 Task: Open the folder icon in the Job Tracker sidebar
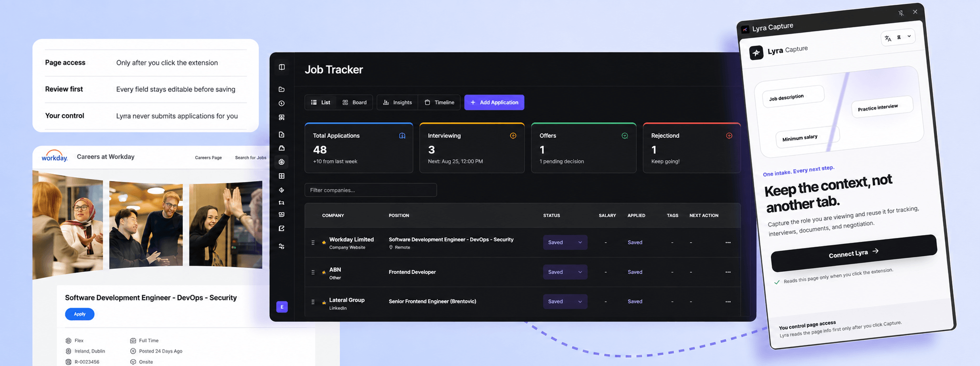tap(282, 89)
